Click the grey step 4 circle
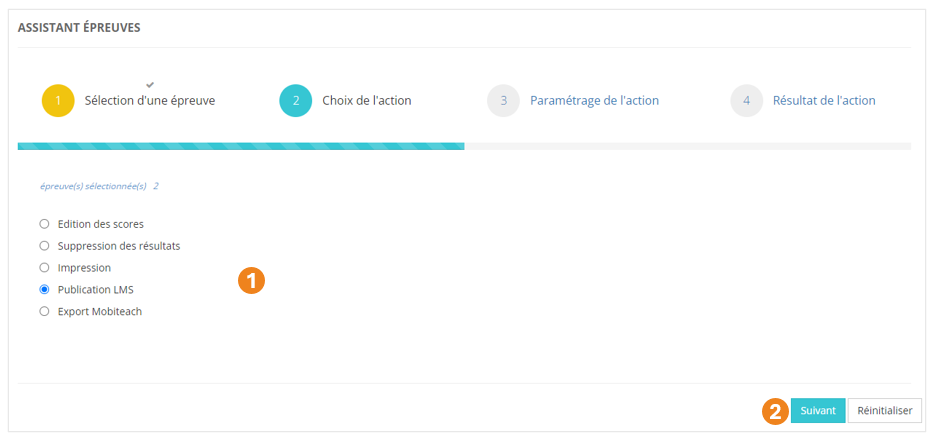 746,101
